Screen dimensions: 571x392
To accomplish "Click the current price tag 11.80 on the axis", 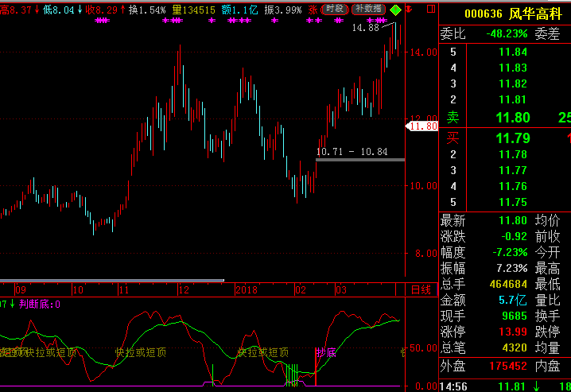I will pos(422,126).
